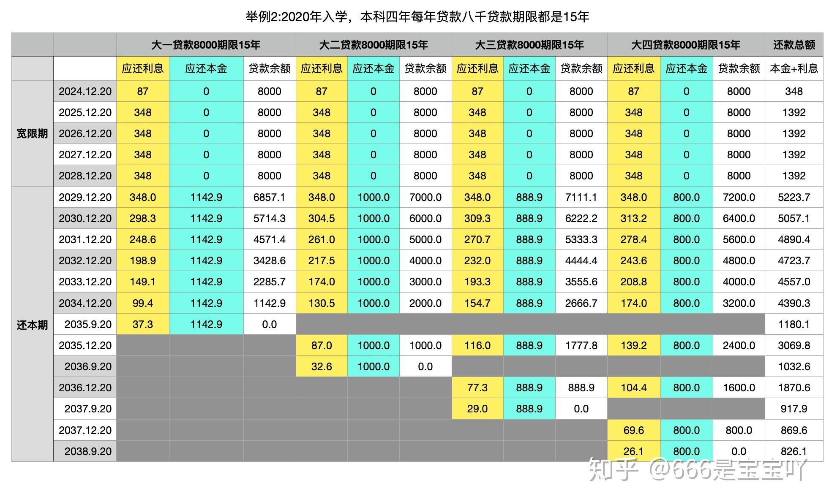Click total repayment cell 4557.0

(794, 282)
